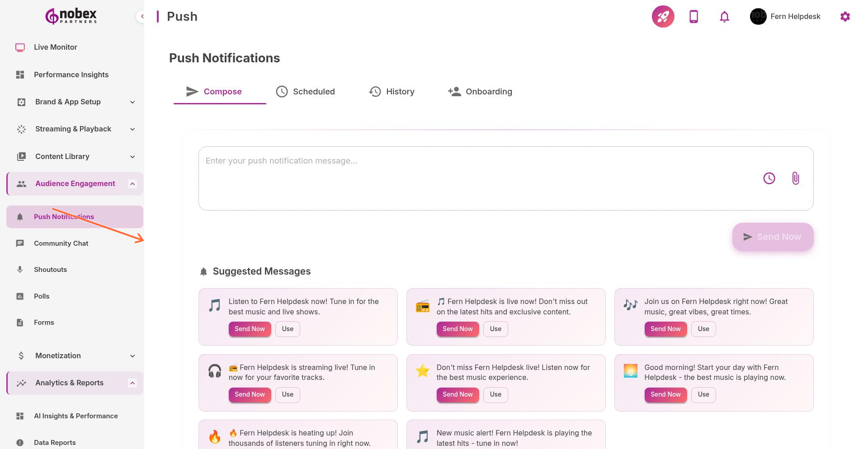Click the rocket launch icon in top bar
868x449 pixels.
click(x=663, y=16)
